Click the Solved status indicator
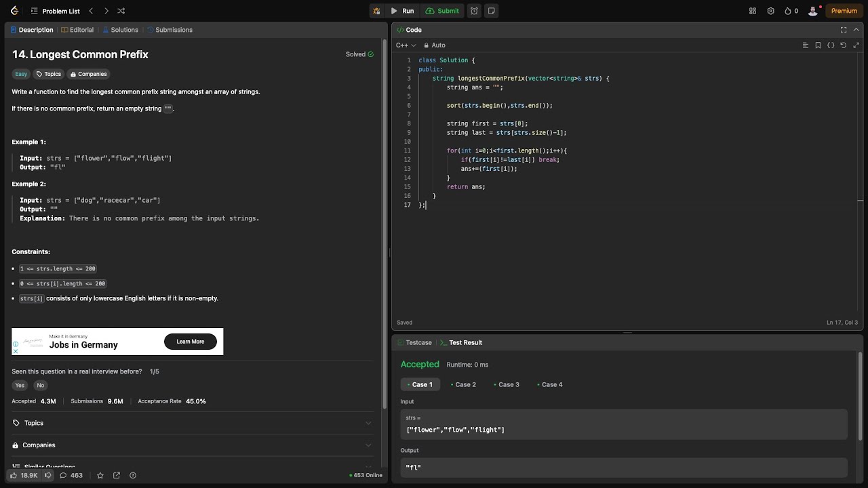The width and height of the screenshot is (868, 488). coord(359,54)
